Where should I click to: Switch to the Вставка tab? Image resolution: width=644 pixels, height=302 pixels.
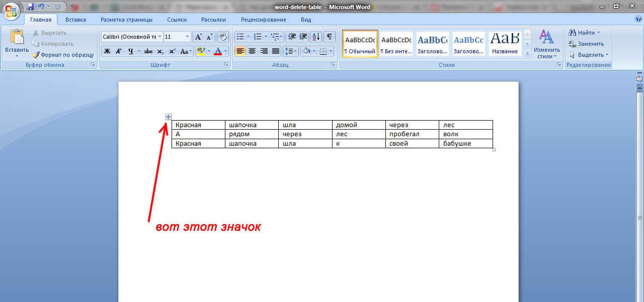(75, 20)
